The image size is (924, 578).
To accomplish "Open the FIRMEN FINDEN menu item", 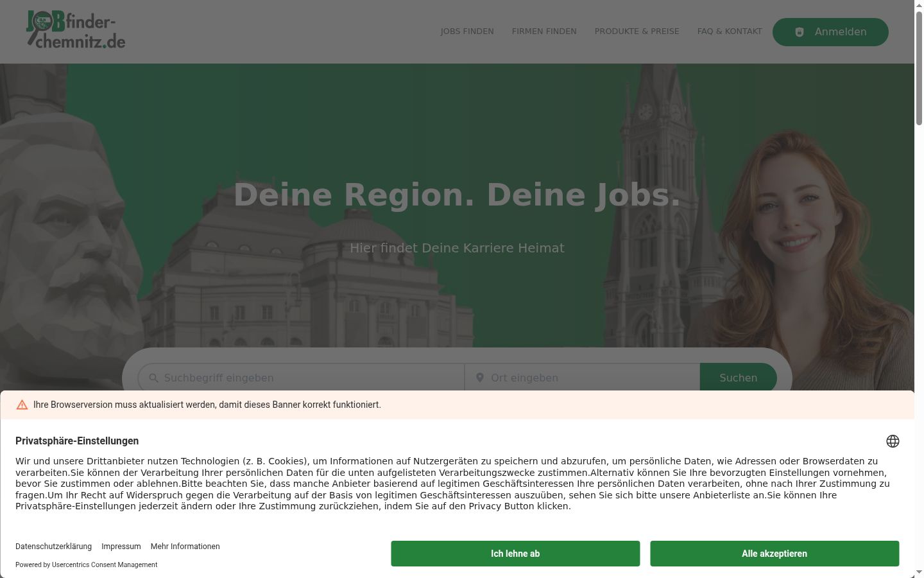I will (544, 31).
